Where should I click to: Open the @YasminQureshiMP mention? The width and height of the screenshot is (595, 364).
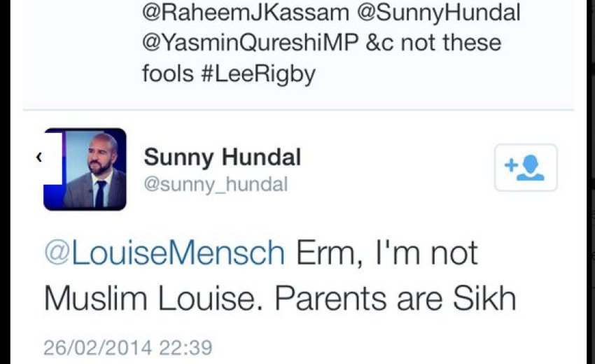pos(252,43)
